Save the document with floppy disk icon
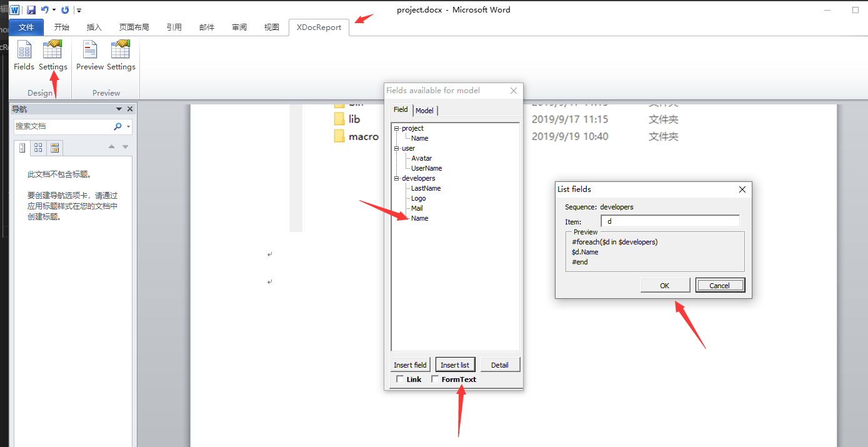Image resolution: width=868 pixels, height=447 pixels. coord(31,10)
